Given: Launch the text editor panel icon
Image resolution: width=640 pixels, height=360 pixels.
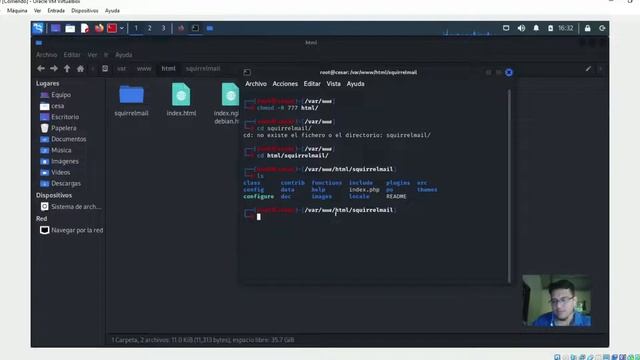Looking at the screenshot, I should [x=84, y=28].
